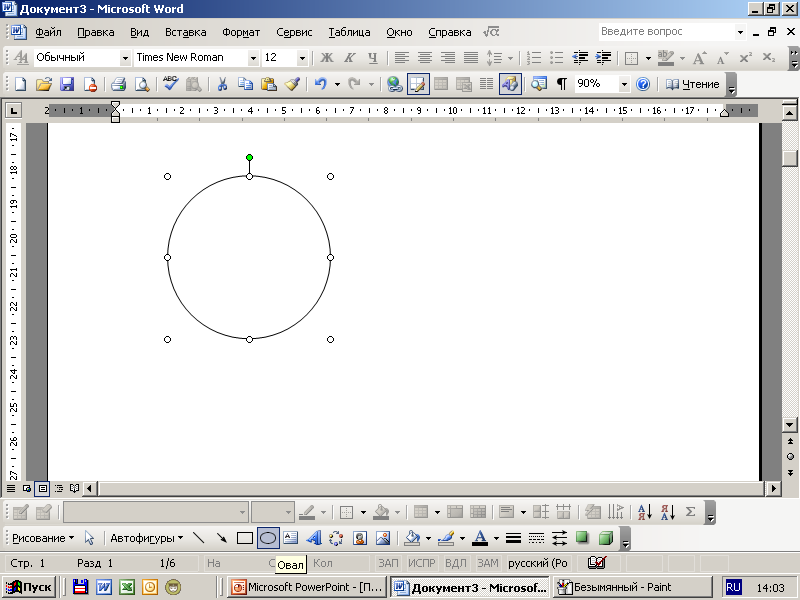Click the Чтение reading mode button

click(693, 84)
